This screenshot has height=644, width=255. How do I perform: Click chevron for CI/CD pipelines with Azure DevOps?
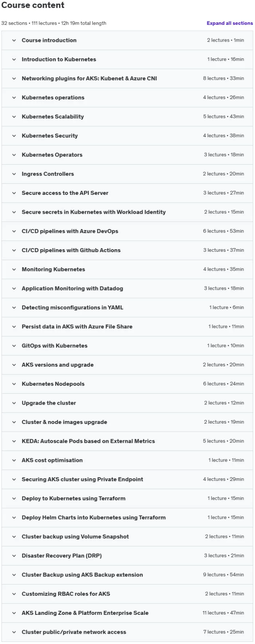pos(14,231)
